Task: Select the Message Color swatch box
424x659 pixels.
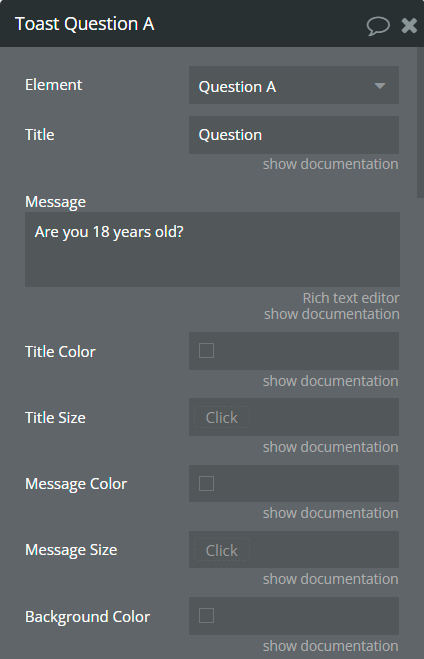Action: tap(206, 483)
